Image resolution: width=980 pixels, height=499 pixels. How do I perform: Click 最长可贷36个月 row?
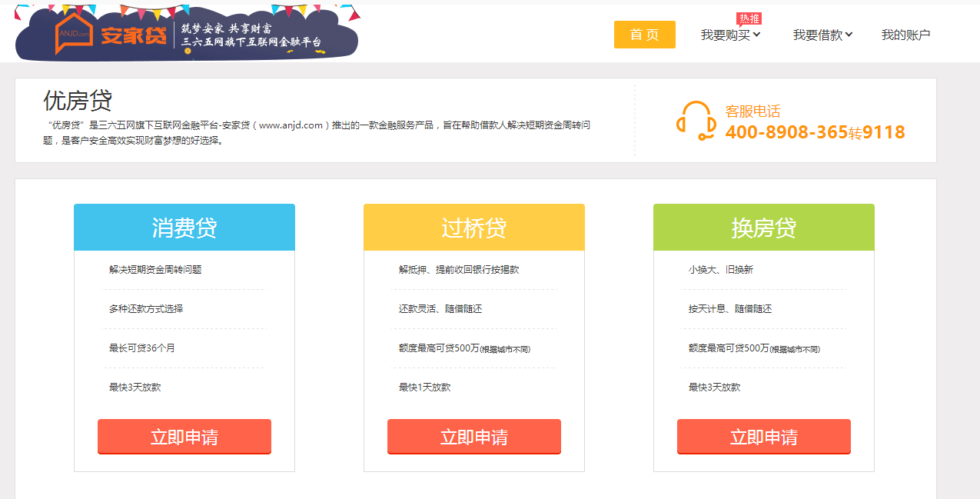tap(142, 348)
